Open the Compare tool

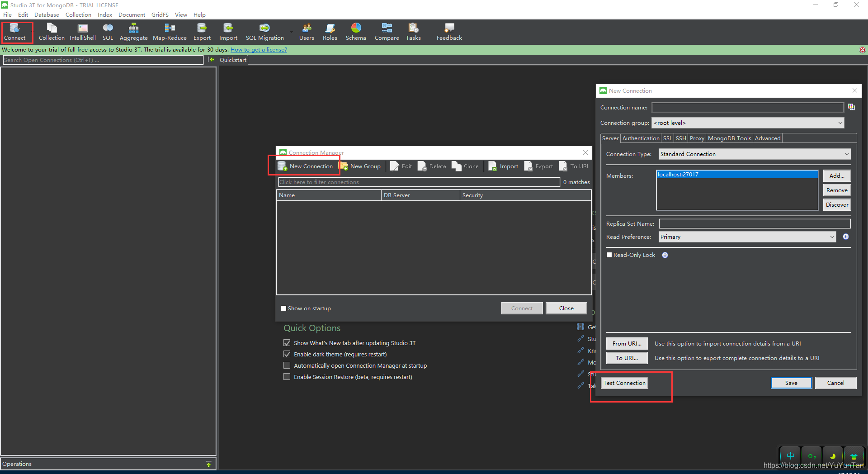387,32
